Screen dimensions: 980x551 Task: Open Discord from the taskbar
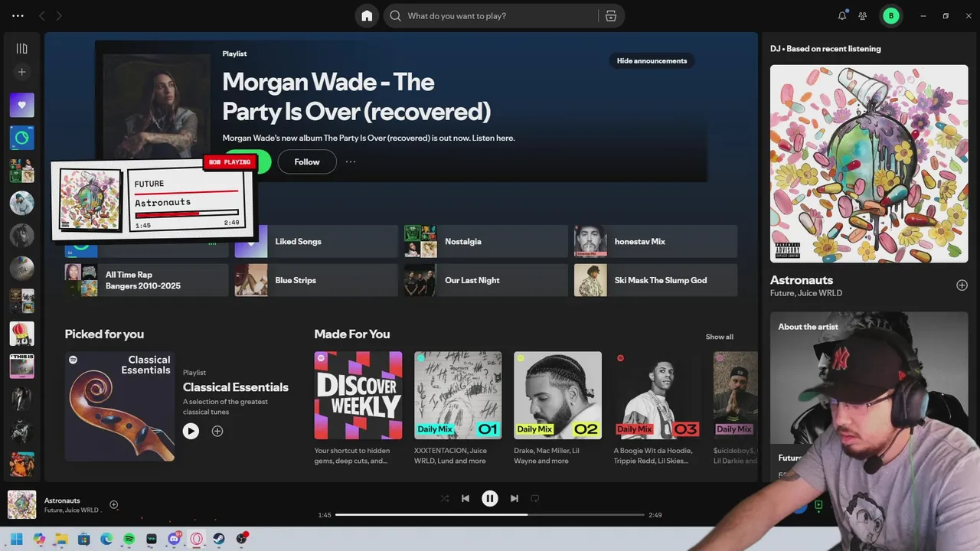[174, 539]
